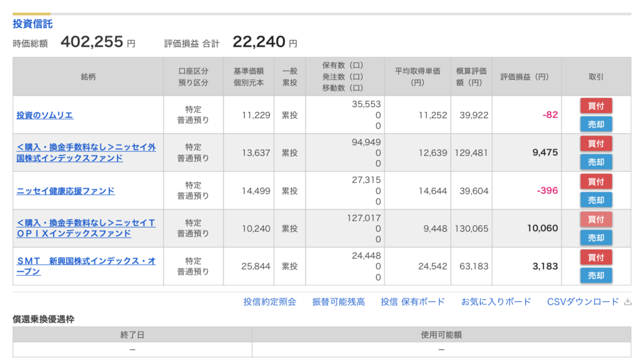
Task: Click the 償還乗換優遇枠 heading
Action: (x=43, y=319)
